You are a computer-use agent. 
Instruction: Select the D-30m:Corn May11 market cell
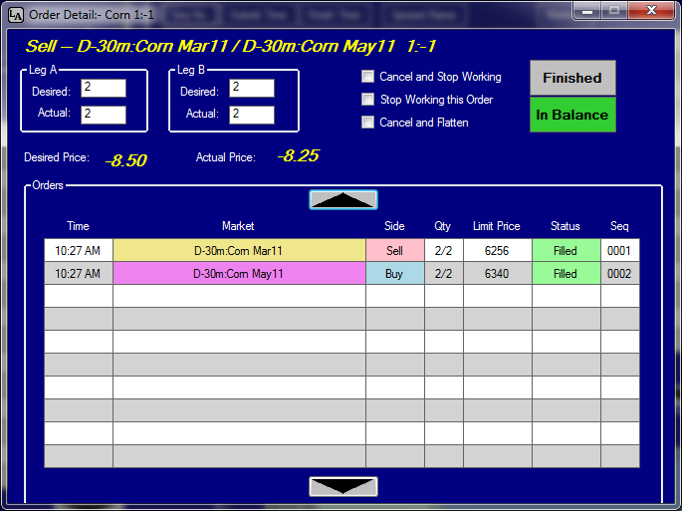pyautogui.click(x=239, y=274)
